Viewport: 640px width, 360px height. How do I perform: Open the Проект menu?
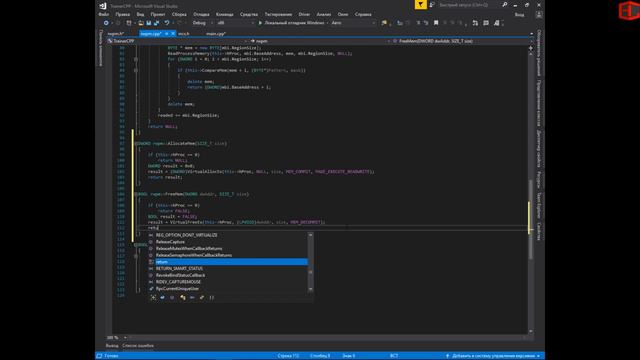click(x=158, y=14)
